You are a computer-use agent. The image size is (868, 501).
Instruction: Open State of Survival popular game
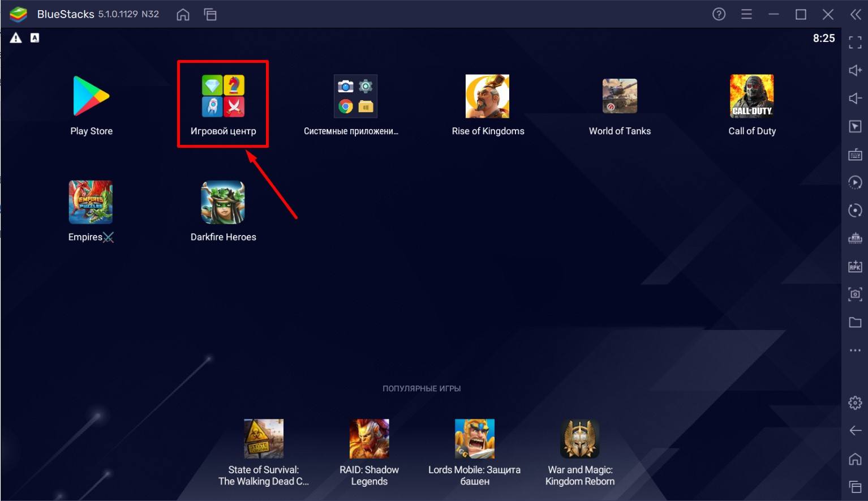[x=264, y=439]
